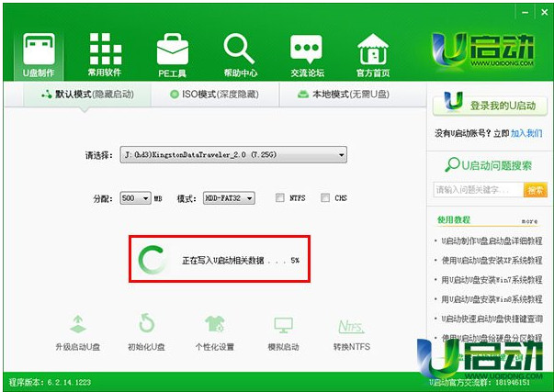
Task: Open 帮助中心 magnifier icon
Action: [239, 50]
